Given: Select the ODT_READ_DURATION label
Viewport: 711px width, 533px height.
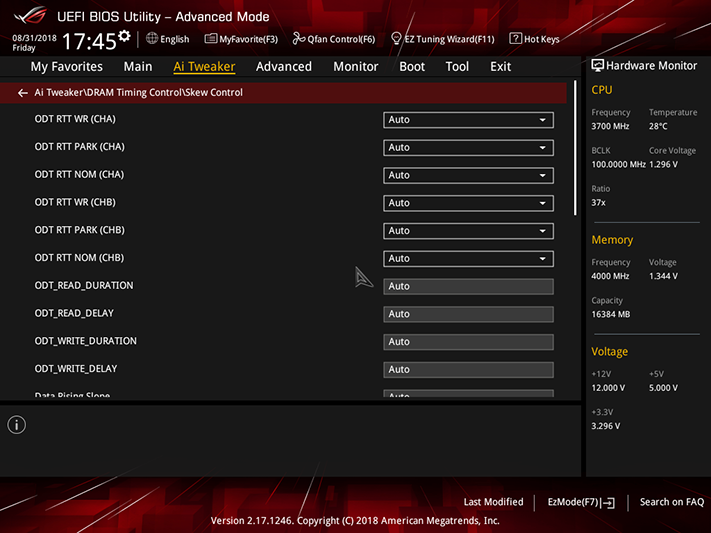Looking at the screenshot, I should click(x=84, y=286).
